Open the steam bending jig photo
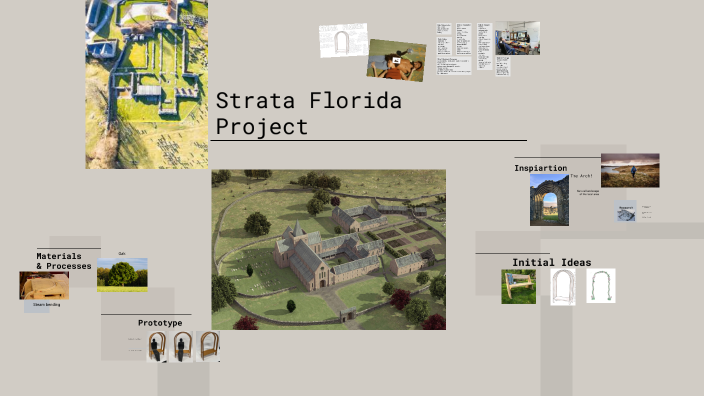 44,286
